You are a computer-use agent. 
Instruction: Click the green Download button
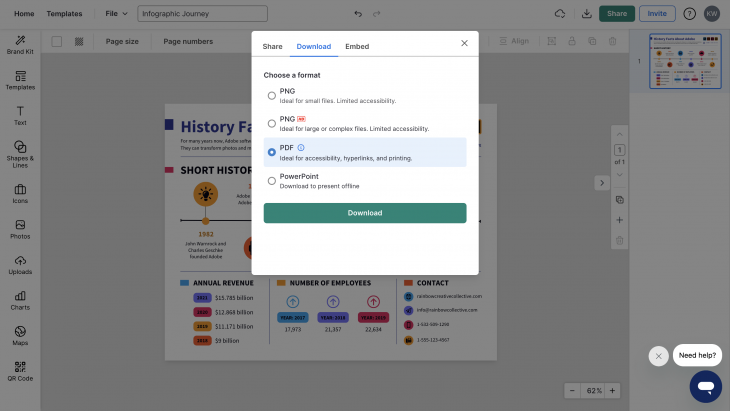pos(364,213)
